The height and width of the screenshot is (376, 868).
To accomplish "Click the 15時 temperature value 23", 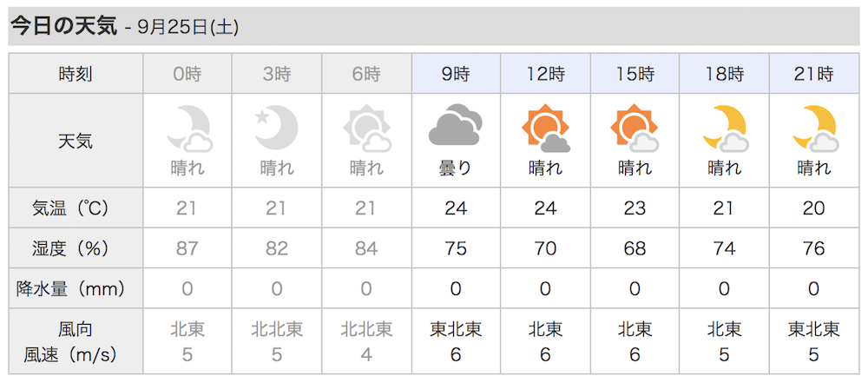I will point(635,208).
